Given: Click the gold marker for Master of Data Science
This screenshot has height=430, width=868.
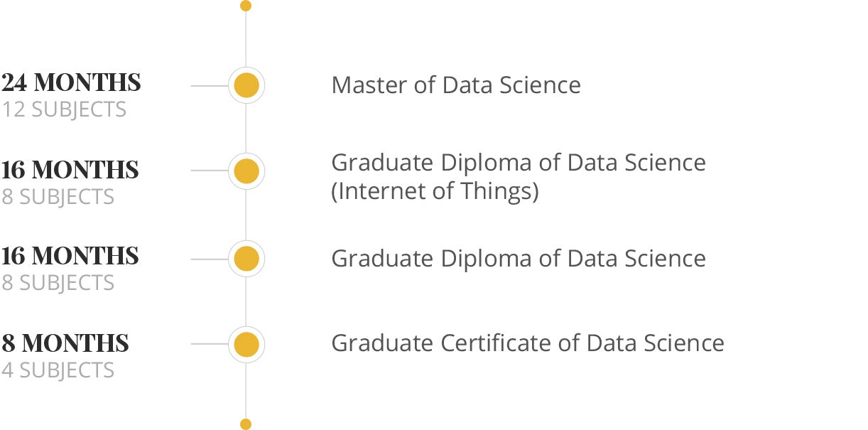Looking at the screenshot, I should [246, 86].
